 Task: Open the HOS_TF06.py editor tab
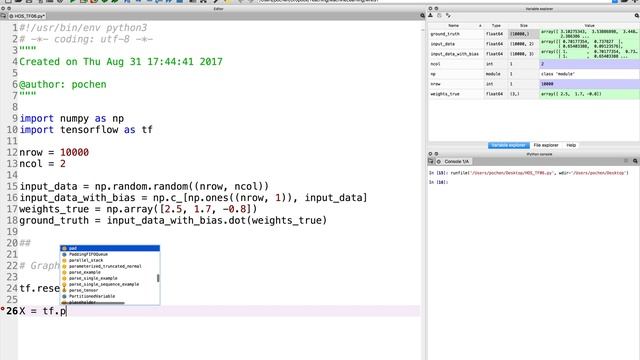point(27,16)
